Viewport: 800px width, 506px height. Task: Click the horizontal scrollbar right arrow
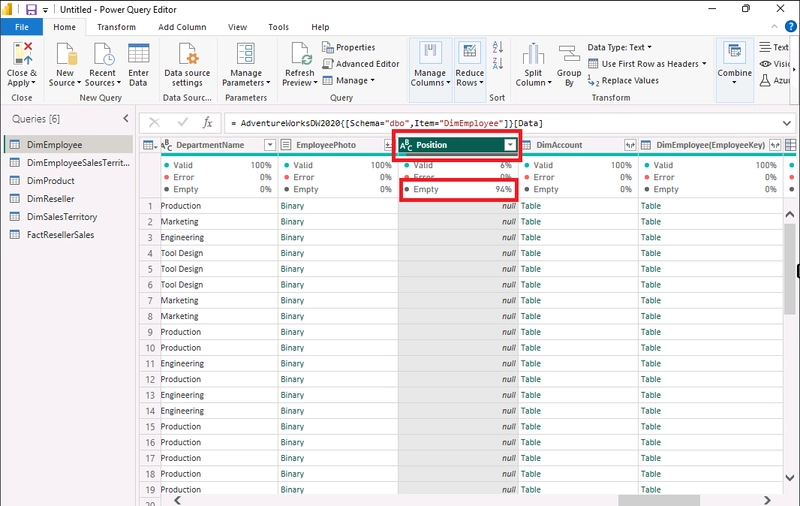[767, 500]
